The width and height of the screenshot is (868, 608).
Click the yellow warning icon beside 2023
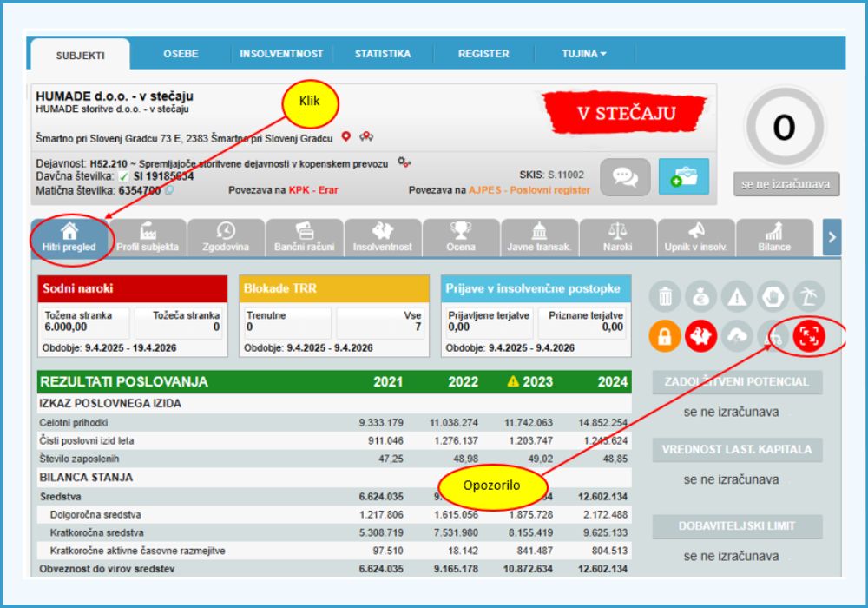513,381
